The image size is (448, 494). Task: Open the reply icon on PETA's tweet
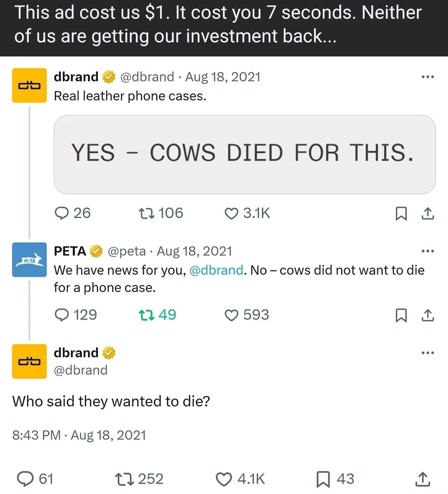62,315
